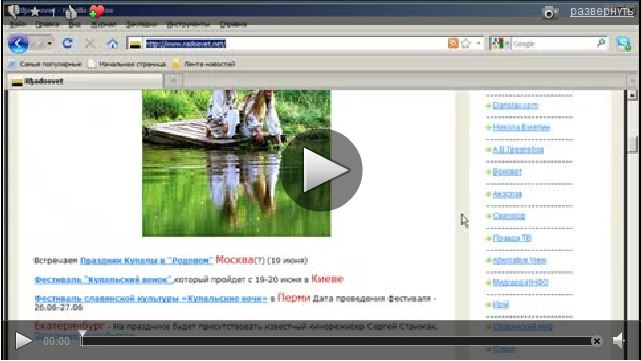Click the page scrollbar up arrow
This screenshot has width=641, height=361.
click(x=632, y=95)
